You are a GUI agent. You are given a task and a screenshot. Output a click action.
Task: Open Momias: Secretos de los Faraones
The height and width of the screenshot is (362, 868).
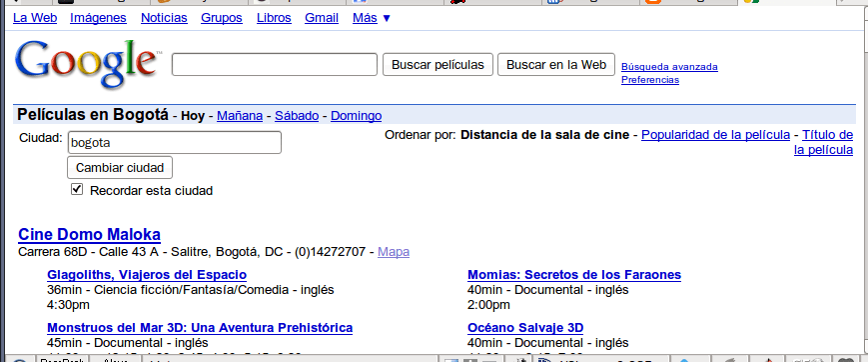coord(574,275)
